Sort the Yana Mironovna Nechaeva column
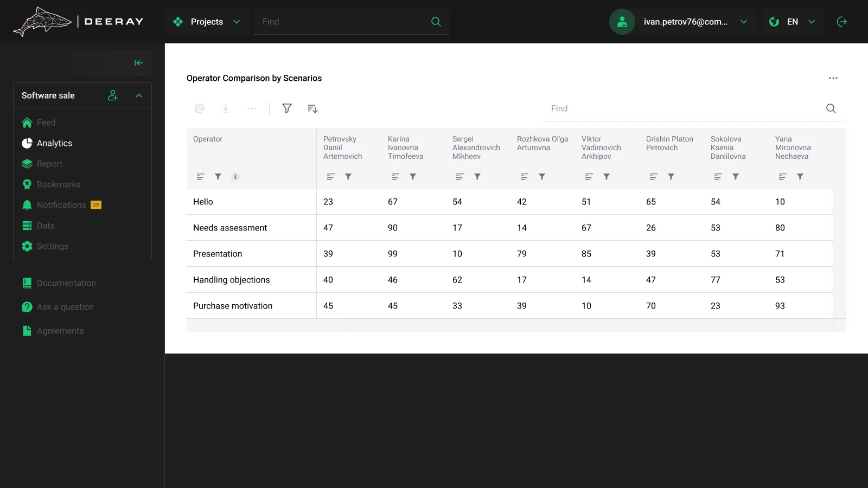 (x=782, y=177)
